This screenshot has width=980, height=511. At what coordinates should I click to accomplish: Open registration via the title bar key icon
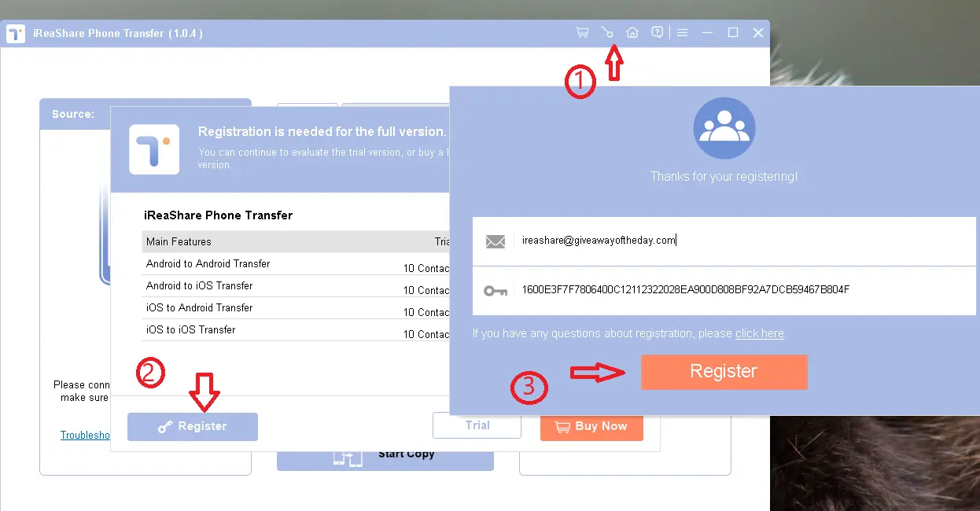click(606, 33)
